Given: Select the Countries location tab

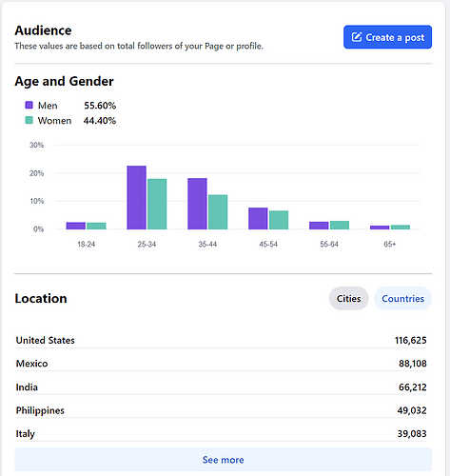Looking at the screenshot, I should (402, 298).
